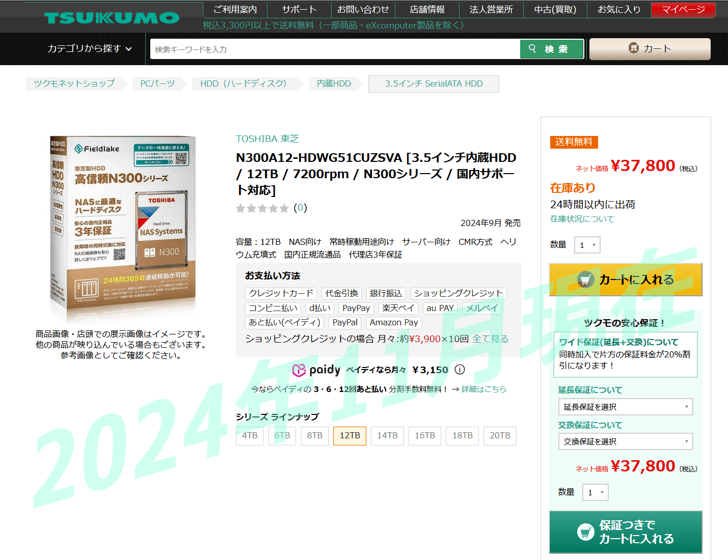Click the 検索 search button

click(552, 49)
